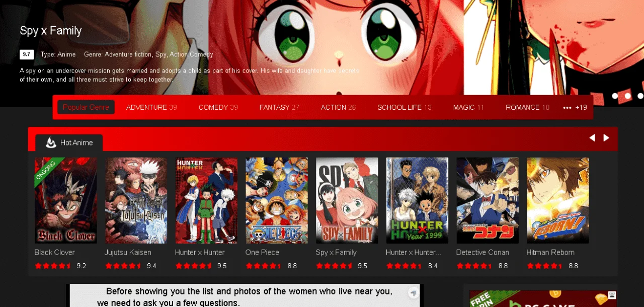644x307 pixels.
Task: Click the Popular Genre button
Action: 86,107
